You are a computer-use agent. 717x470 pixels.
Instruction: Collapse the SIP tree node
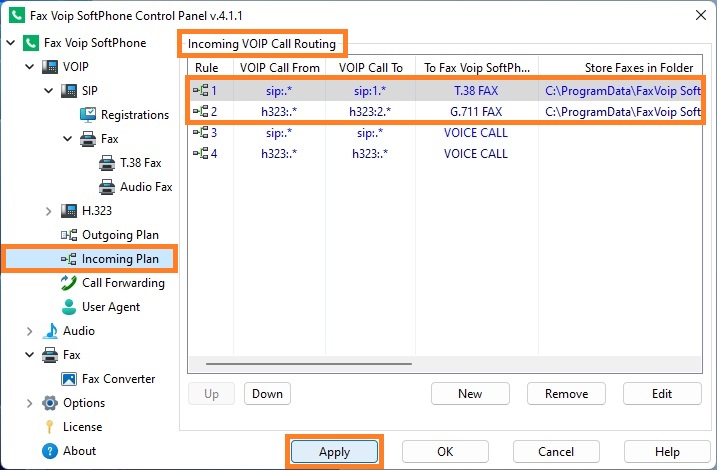pyautogui.click(x=49, y=91)
